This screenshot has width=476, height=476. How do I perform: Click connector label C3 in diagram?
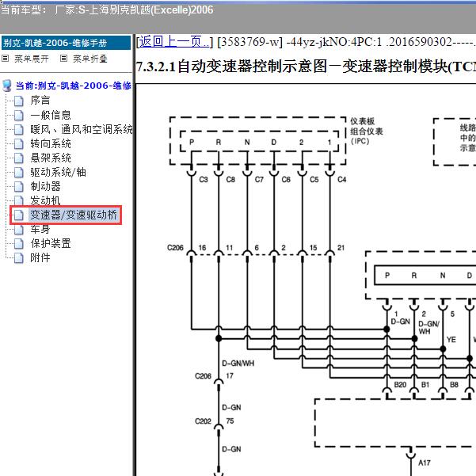[204, 180]
